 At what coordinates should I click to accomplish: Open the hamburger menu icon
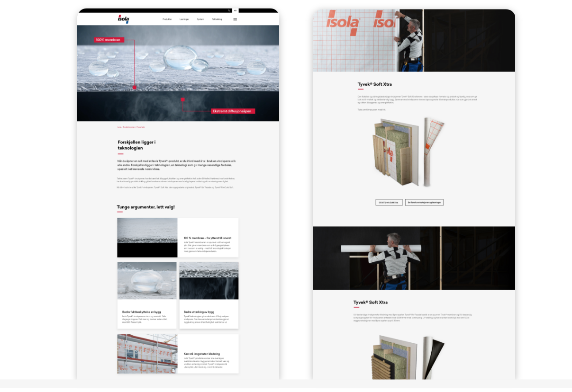(235, 19)
